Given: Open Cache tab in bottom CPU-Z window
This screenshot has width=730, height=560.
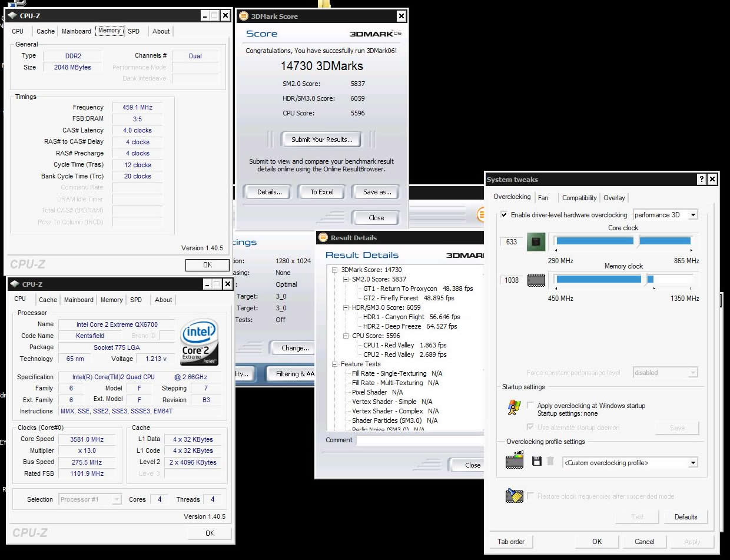Looking at the screenshot, I should click(48, 300).
